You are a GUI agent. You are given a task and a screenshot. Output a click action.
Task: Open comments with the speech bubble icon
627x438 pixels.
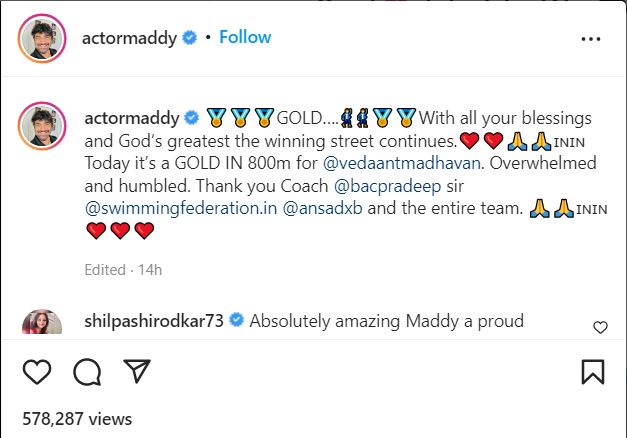(87, 372)
